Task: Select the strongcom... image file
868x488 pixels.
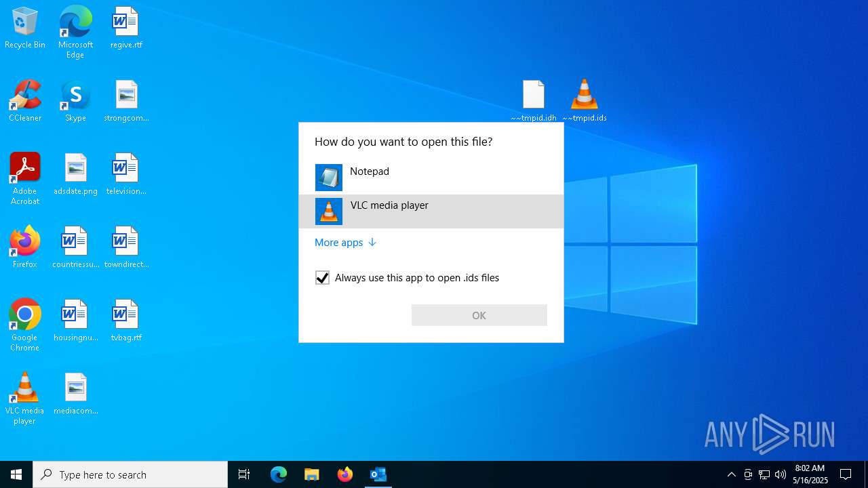Action: click(126, 102)
